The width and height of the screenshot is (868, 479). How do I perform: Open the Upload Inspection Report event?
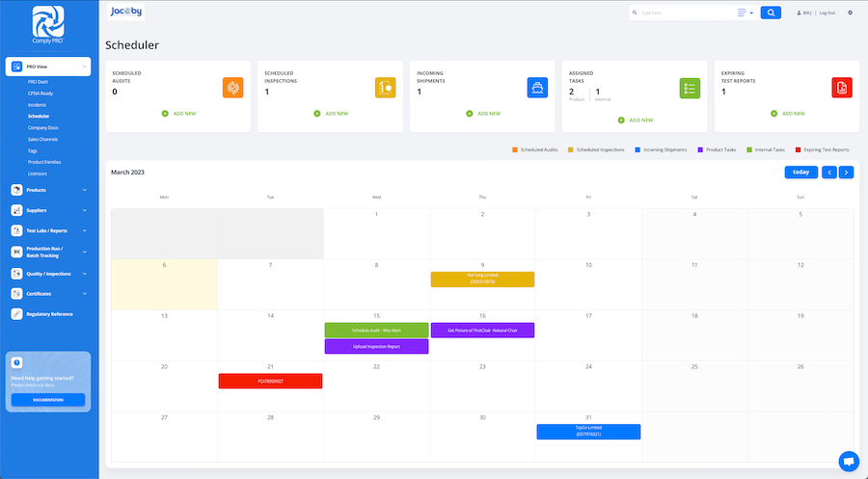pos(376,346)
